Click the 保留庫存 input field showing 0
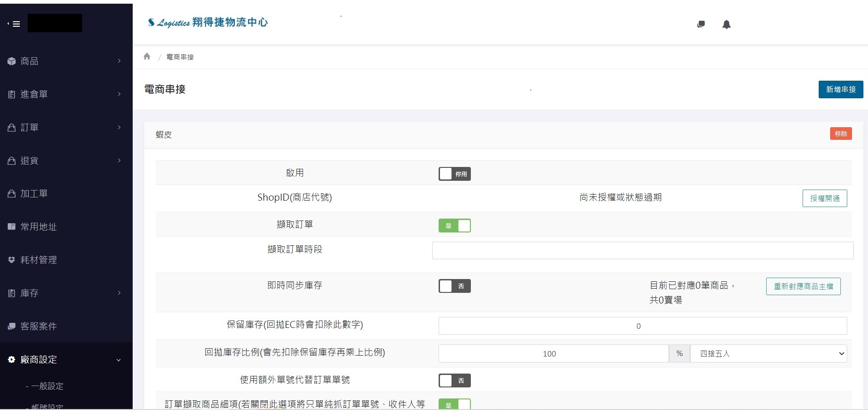Viewport: 868px width, 410px height. coord(643,326)
